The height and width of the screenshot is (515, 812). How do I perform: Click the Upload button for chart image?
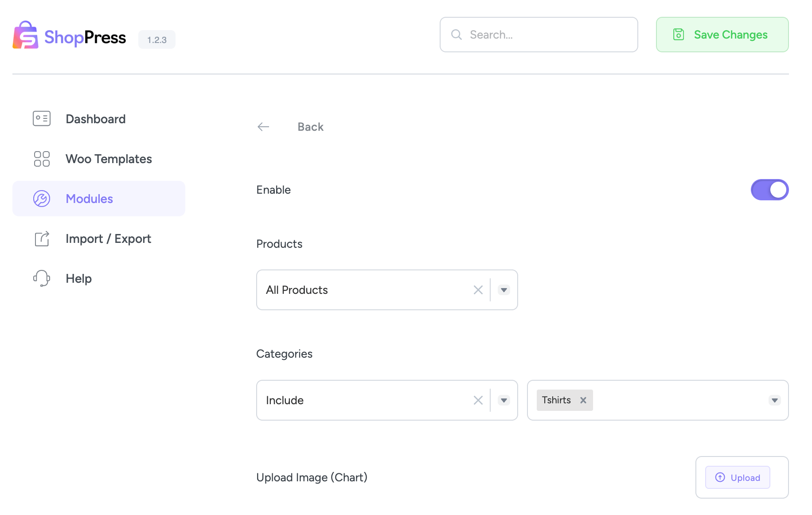coord(737,477)
